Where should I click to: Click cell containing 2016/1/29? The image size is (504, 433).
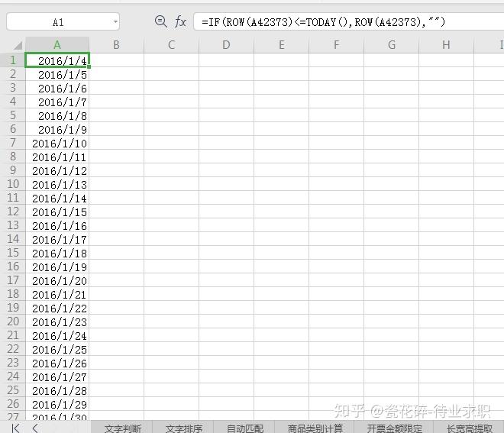pos(57,404)
